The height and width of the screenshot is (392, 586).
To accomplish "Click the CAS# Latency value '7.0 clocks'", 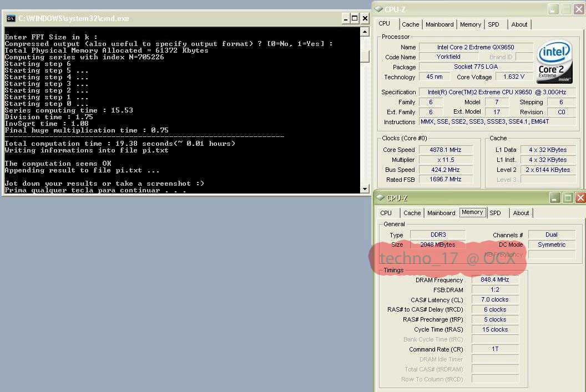I will (x=495, y=299).
